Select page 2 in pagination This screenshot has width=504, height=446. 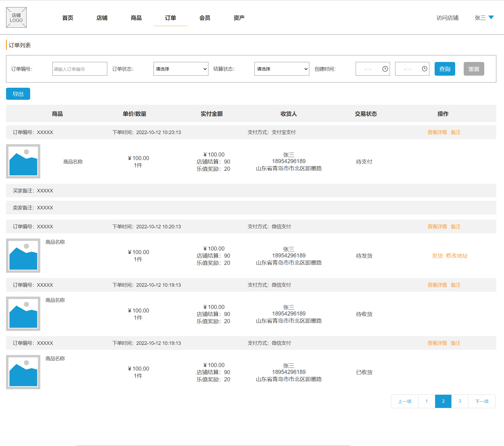tap(443, 401)
